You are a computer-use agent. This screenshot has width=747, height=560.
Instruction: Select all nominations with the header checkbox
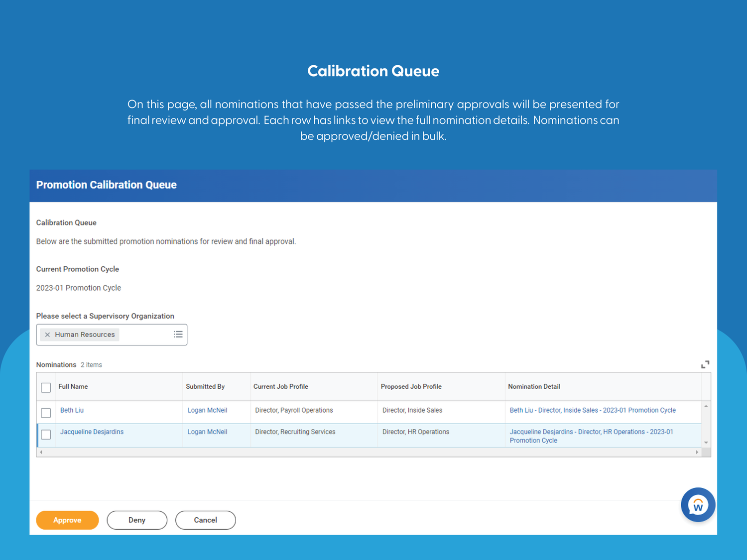[46, 387]
